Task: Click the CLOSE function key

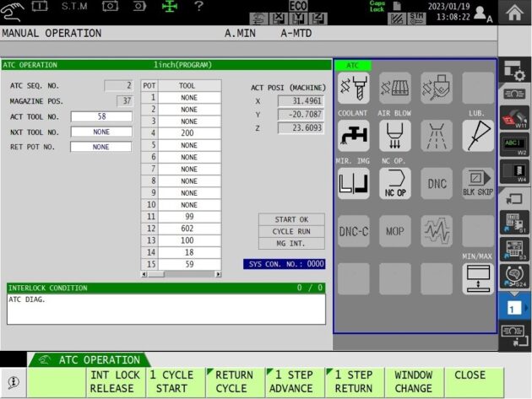Action: click(474, 382)
